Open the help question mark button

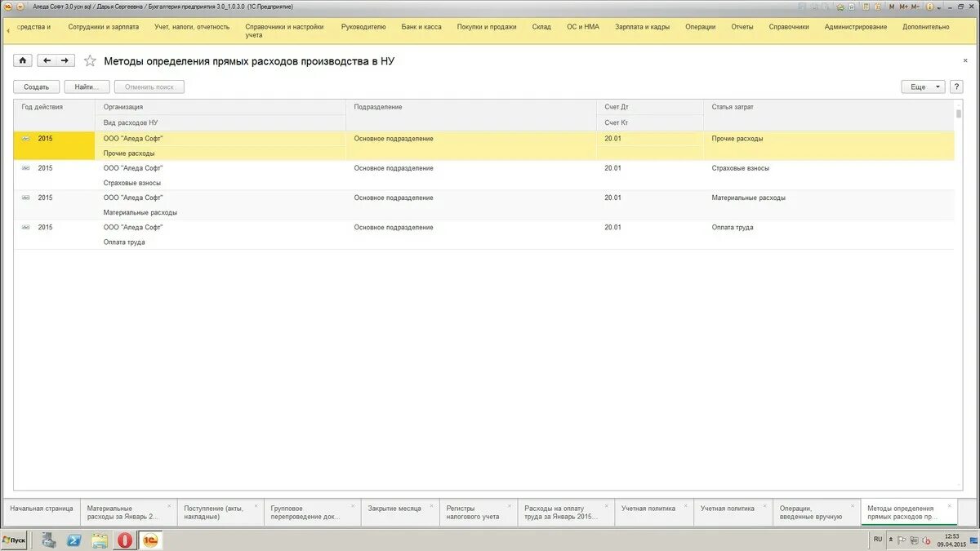[x=956, y=87]
